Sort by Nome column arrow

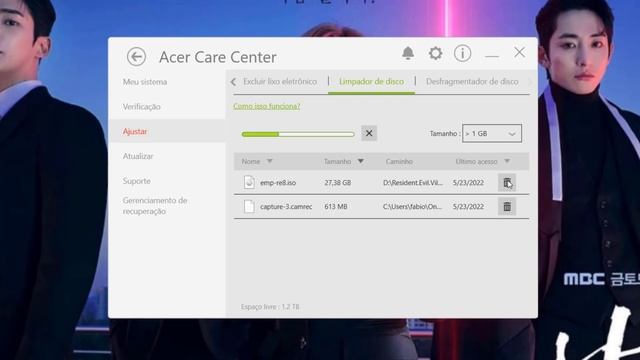click(269, 161)
